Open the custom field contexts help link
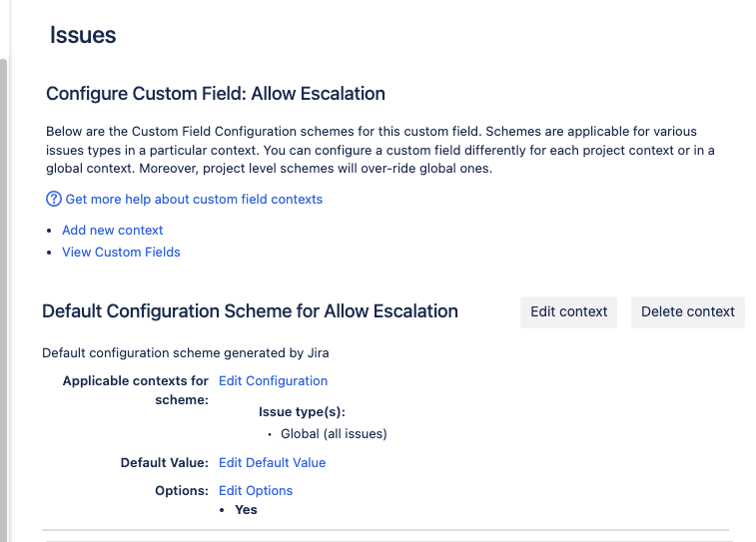756x542 pixels. tap(194, 199)
